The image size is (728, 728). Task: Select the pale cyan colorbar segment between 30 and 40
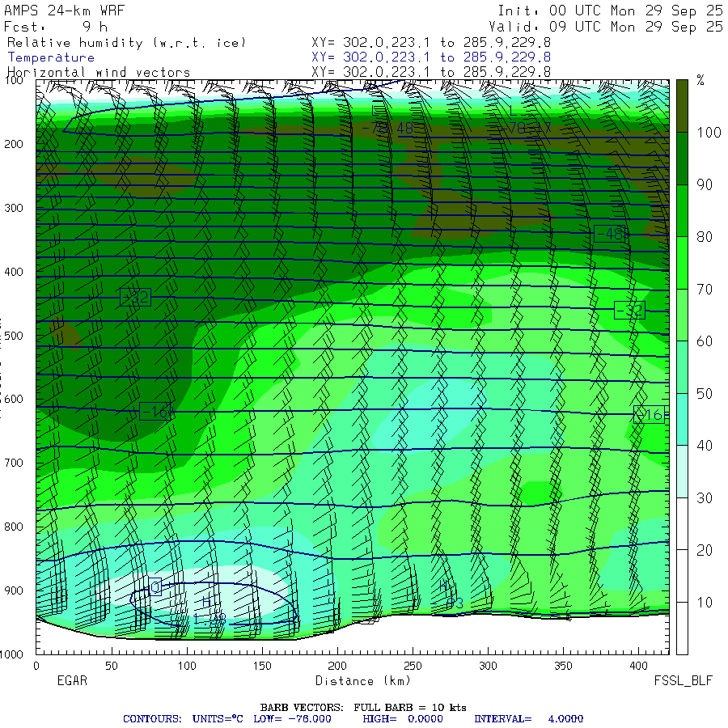point(682,472)
